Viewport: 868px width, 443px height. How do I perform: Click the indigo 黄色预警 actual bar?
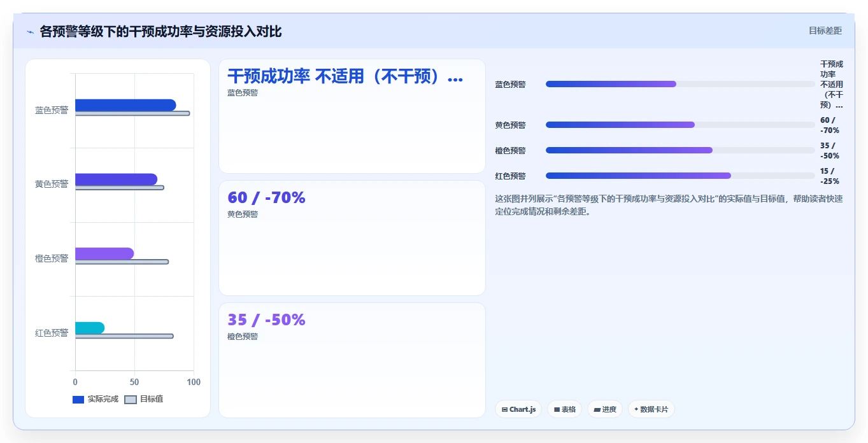pos(116,179)
